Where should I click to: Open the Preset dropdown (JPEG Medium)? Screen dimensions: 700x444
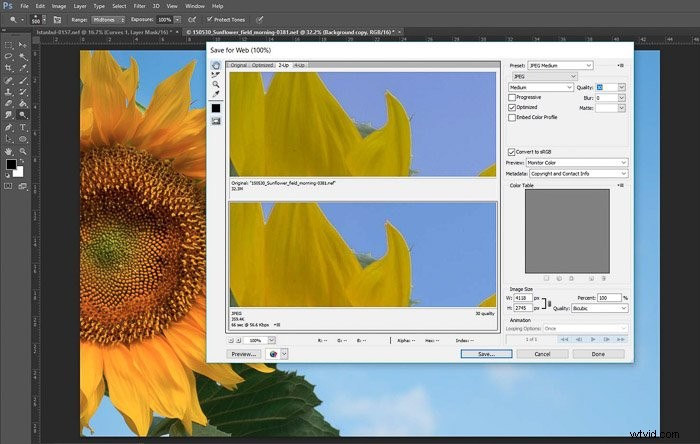point(560,66)
